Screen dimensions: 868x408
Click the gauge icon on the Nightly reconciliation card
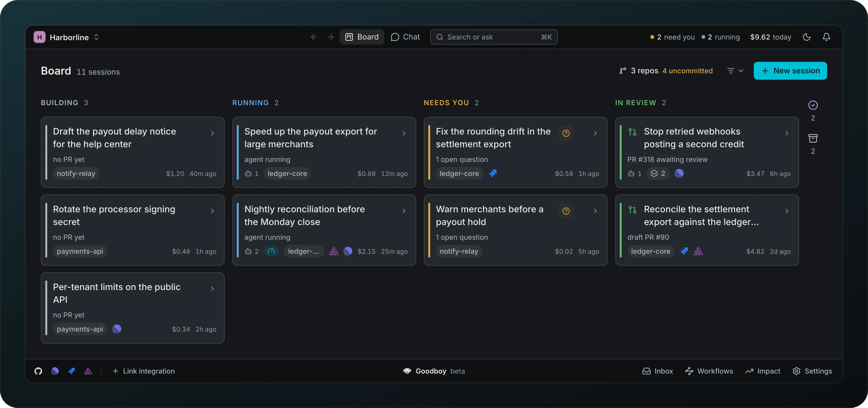pos(271,251)
